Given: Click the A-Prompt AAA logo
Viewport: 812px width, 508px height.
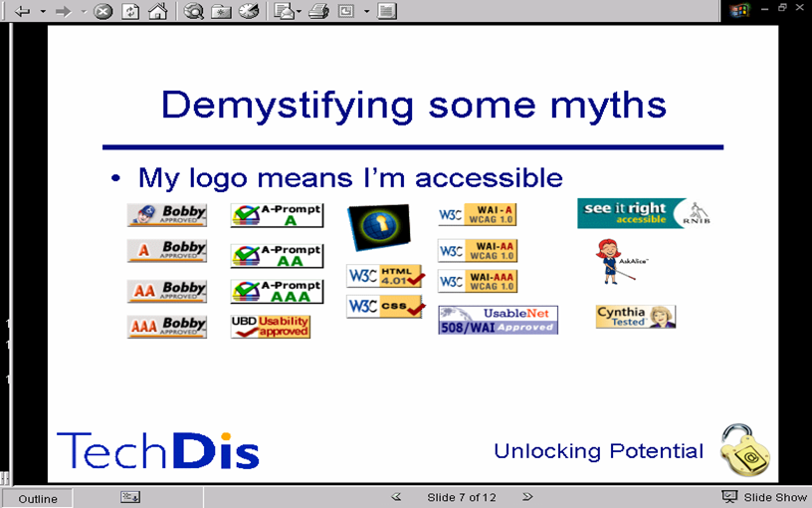Looking at the screenshot, I should pos(277,291).
